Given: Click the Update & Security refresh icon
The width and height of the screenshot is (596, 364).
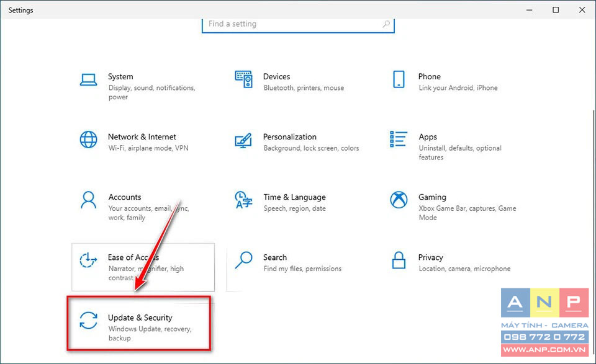Looking at the screenshot, I should pyautogui.click(x=88, y=320).
